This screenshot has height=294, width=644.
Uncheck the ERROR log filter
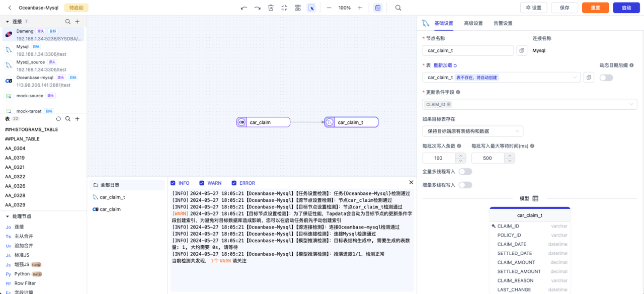pos(234,183)
